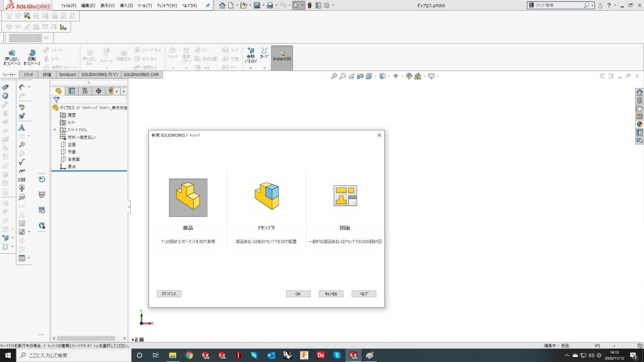Click the アドバンス (Advanced) button
This screenshot has height=362, width=644.
click(169, 294)
